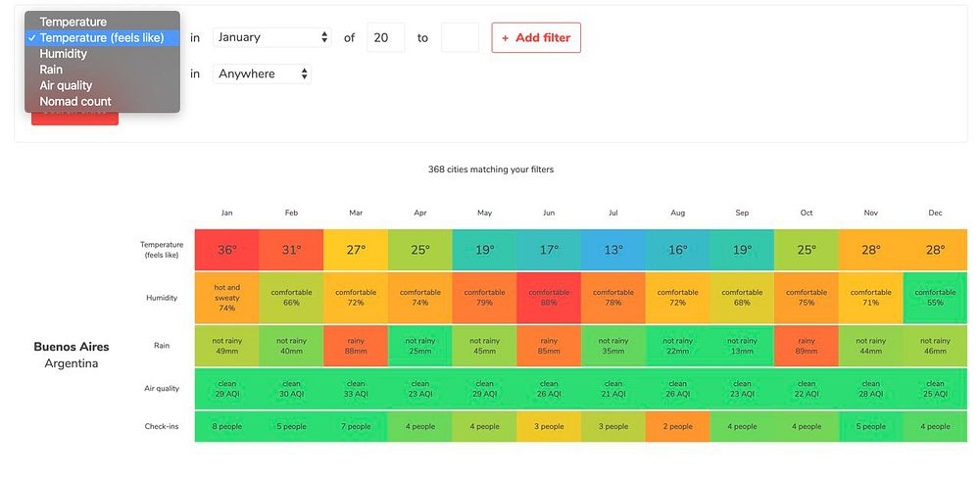Screen dimensions: 980x477
Task: Click the clean 33 AQI cell
Action: coord(356,389)
